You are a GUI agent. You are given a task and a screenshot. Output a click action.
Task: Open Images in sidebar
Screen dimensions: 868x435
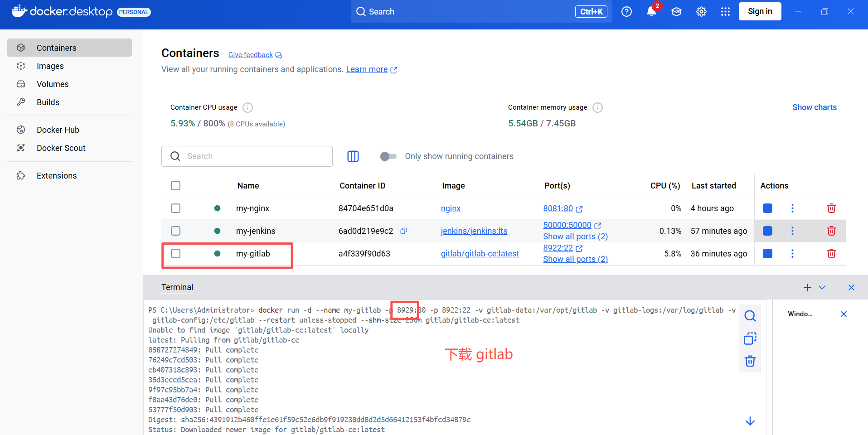(x=69, y=66)
